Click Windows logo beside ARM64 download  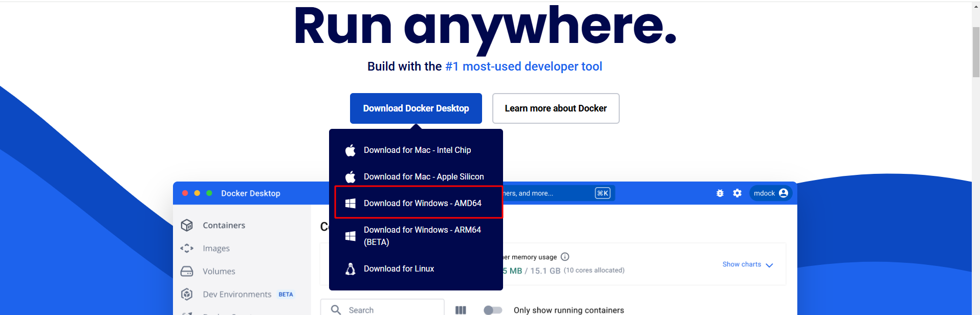(x=351, y=236)
